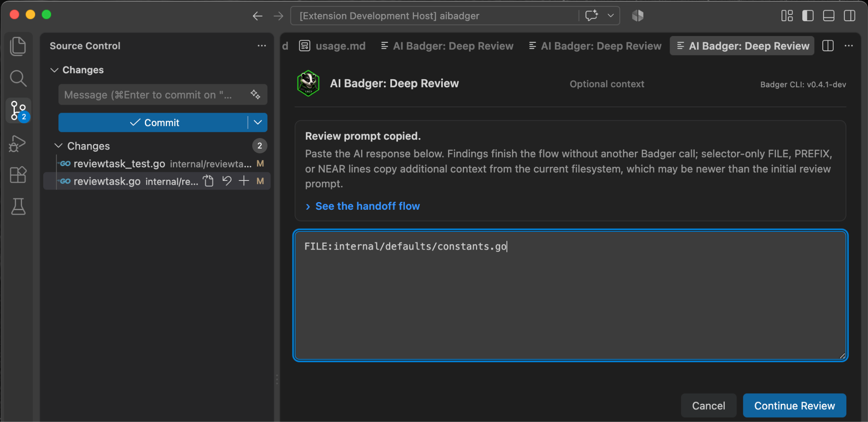Viewport: 868px width, 422px height.
Task: Click the Cancel button
Action: pos(709,405)
